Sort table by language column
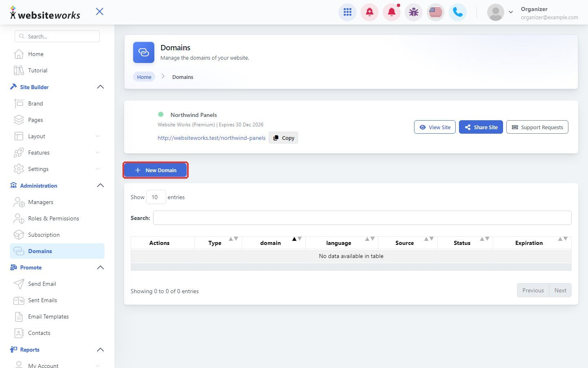The height and width of the screenshot is (368, 588). pyautogui.click(x=342, y=243)
